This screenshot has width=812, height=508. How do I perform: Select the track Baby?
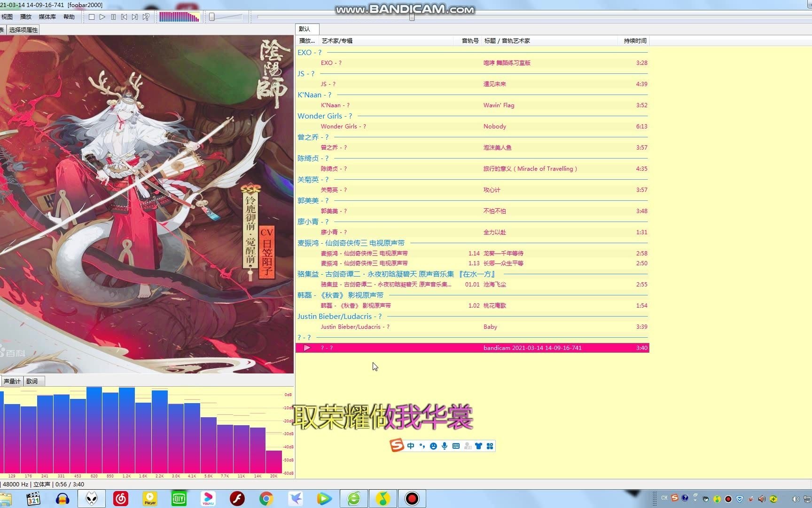click(472, 327)
